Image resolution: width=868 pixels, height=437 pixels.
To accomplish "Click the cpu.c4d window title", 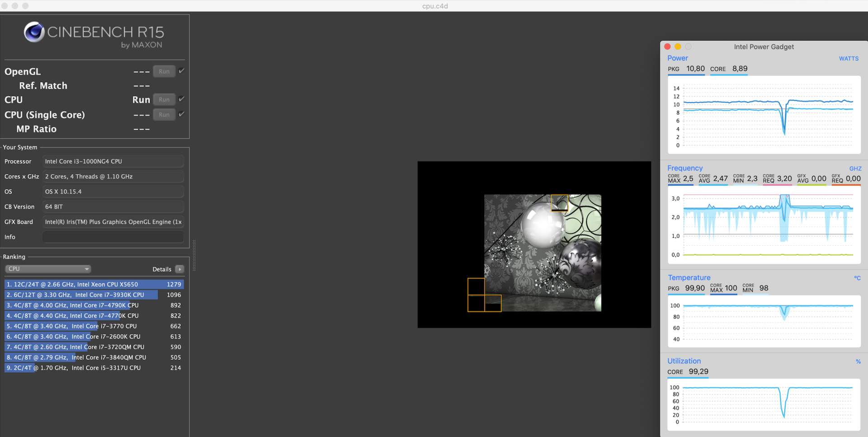I will coord(435,6).
